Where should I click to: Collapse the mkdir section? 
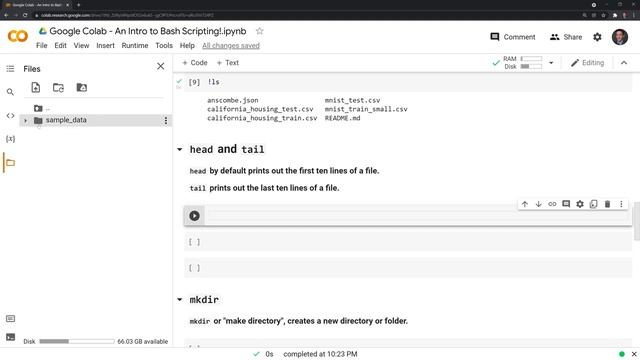[x=180, y=300]
